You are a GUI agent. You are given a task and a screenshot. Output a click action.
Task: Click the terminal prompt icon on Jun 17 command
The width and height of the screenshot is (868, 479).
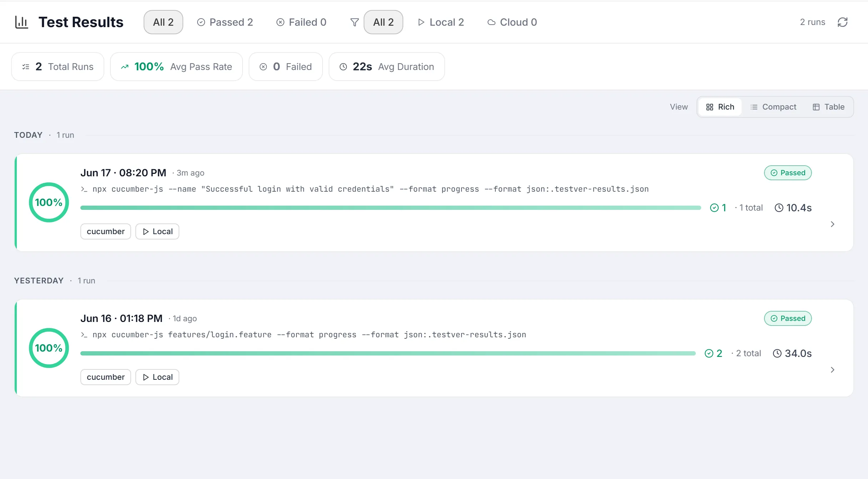point(84,189)
